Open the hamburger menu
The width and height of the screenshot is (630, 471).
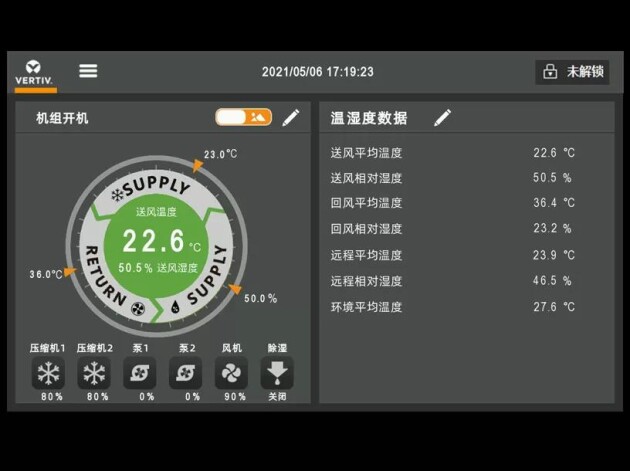(x=88, y=71)
